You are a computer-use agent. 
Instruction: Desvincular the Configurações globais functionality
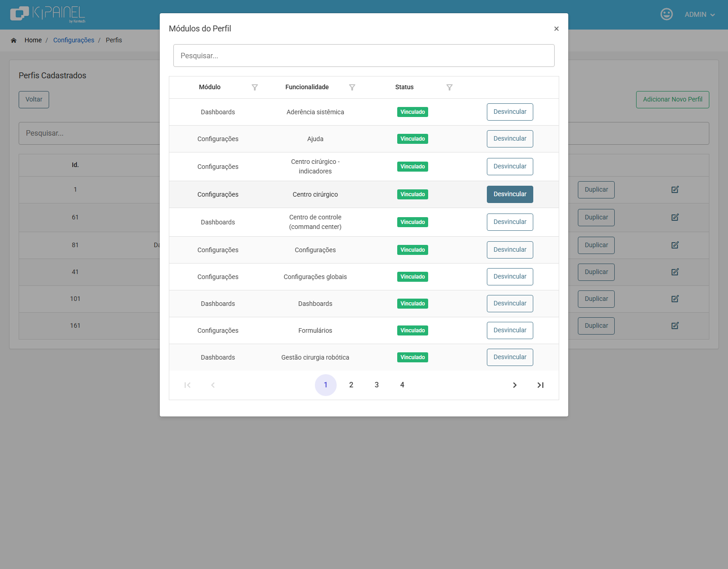click(x=510, y=277)
